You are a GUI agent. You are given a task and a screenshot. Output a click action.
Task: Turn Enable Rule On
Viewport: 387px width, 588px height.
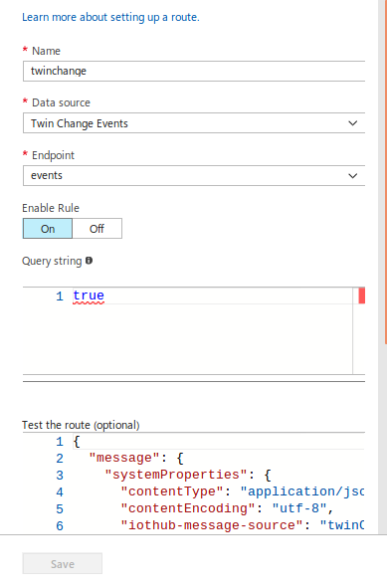[x=48, y=229]
